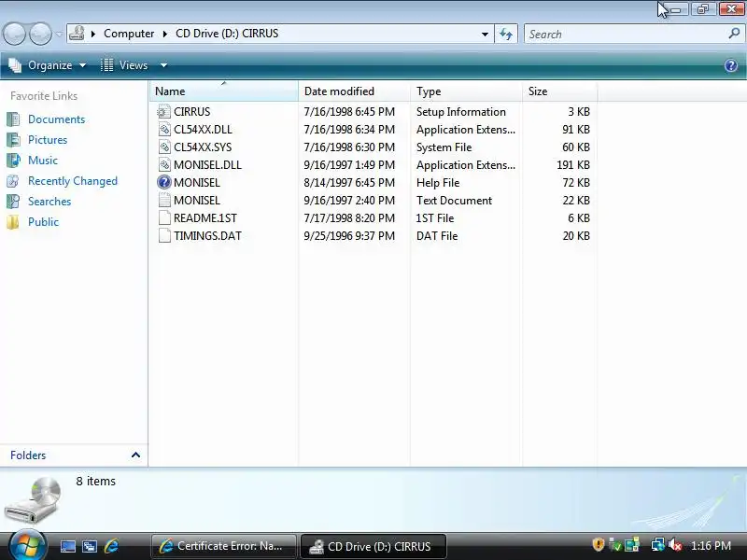This screenshot has height=560, width=747.
Task: Expand the Folders pane
Action: click(135, 455)
